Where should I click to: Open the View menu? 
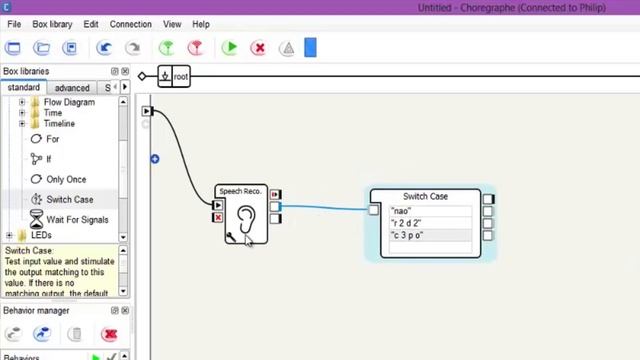coord(172,24)
